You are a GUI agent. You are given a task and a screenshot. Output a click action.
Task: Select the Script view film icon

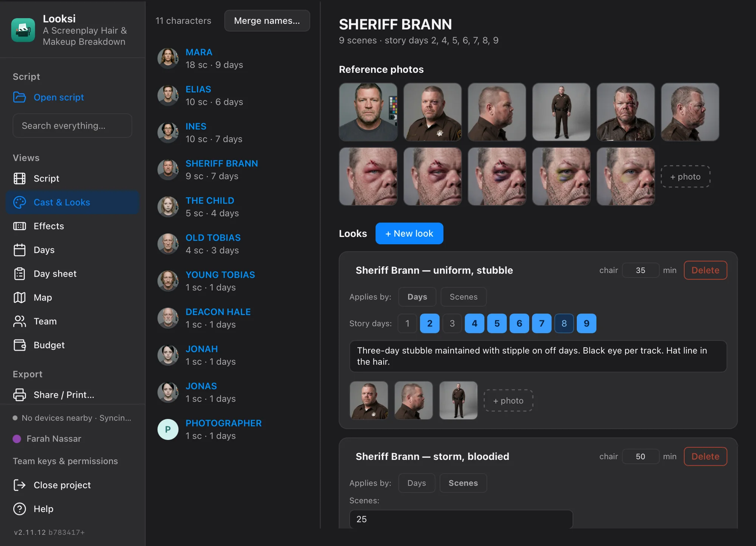[20, 178]
